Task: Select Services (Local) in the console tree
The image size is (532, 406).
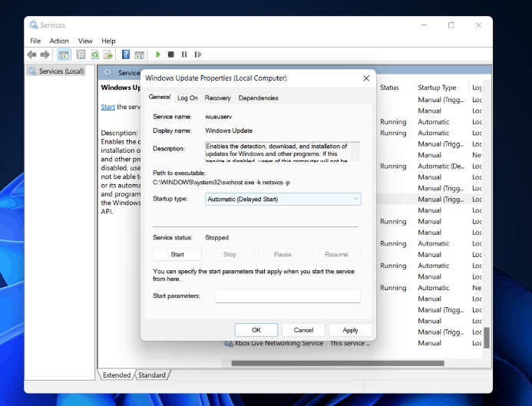Action: click(x=56, y=71)
